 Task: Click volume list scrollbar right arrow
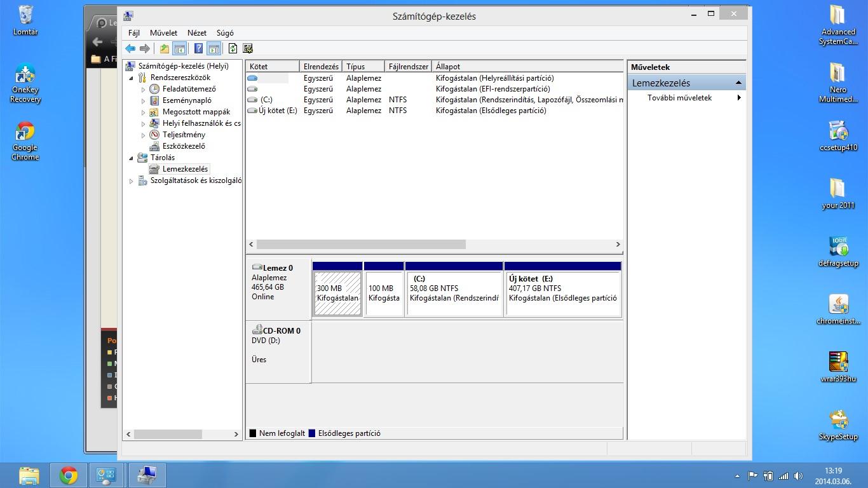(x=618, y=244)
